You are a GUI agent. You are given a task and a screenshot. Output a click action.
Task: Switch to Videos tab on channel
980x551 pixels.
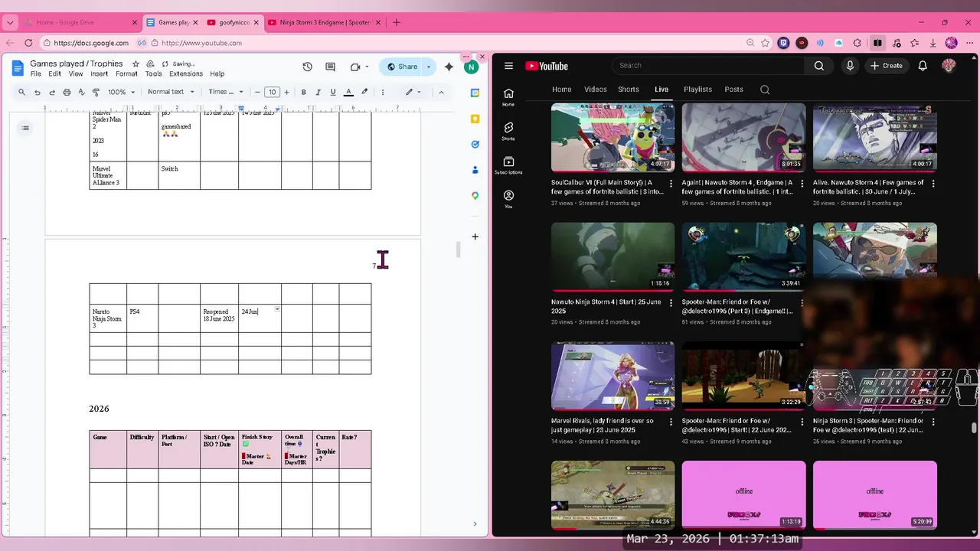click(x=596, y=90)
